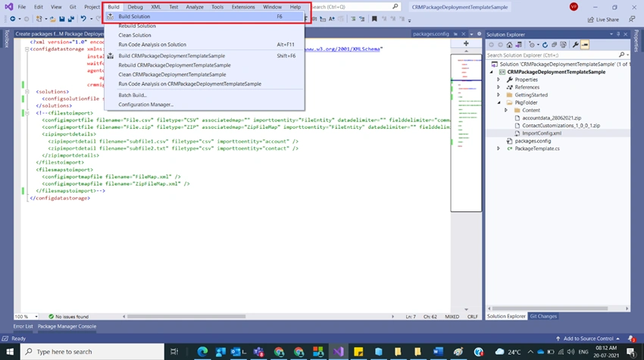Click the No issues found indicator
This screenshot has width=644, height=360.
click(68, 317)
